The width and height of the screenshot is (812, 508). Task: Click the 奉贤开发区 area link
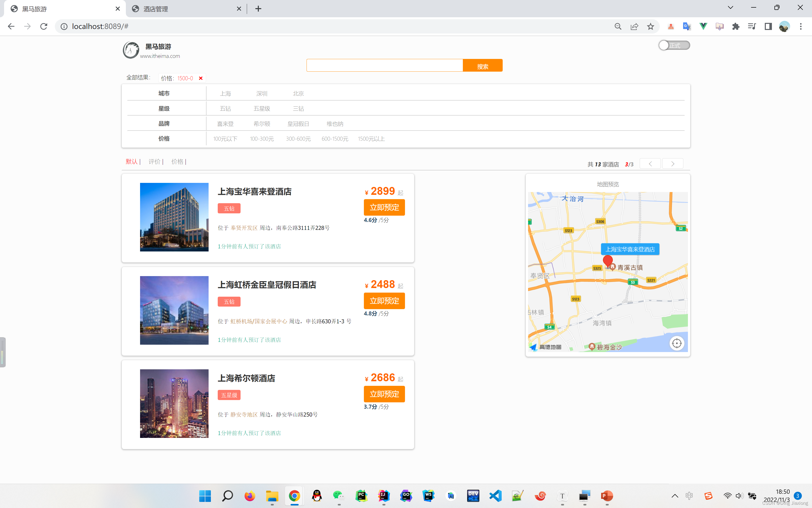(244, 228)
